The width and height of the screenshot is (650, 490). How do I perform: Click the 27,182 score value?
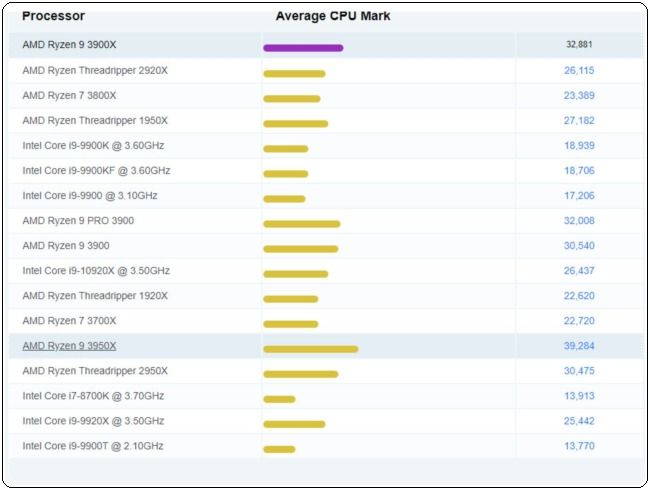point(579,120)
